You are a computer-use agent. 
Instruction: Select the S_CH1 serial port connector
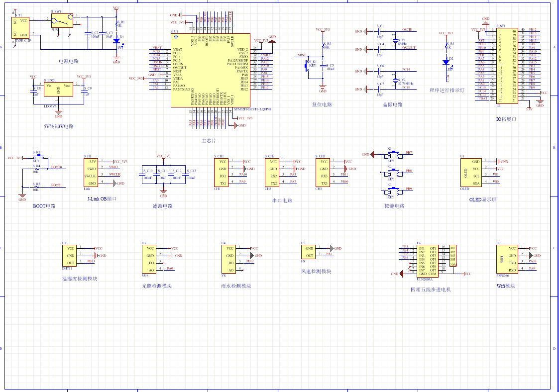222,172
